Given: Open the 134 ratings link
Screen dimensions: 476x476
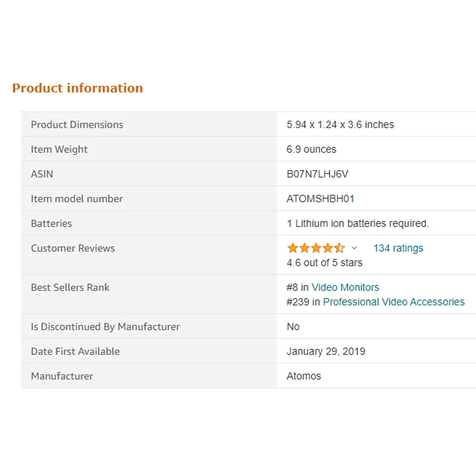Looking at the screenshot, I should point(398,248).
